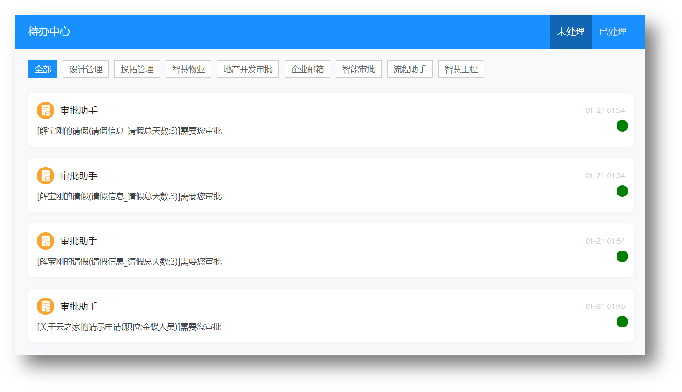Filter by 地产开发审批 category
682x392 pixels.
248,69
